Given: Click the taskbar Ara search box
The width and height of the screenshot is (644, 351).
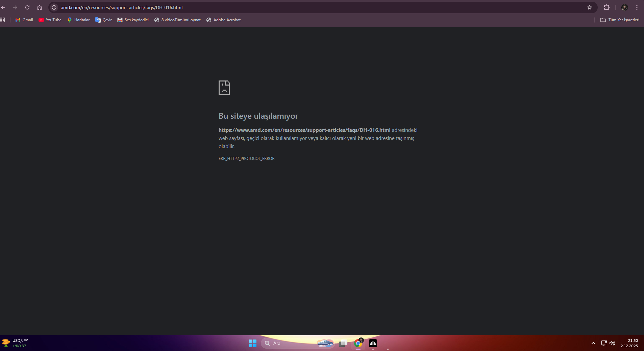Looking at the screenshot, I should [x=297, y=343].
